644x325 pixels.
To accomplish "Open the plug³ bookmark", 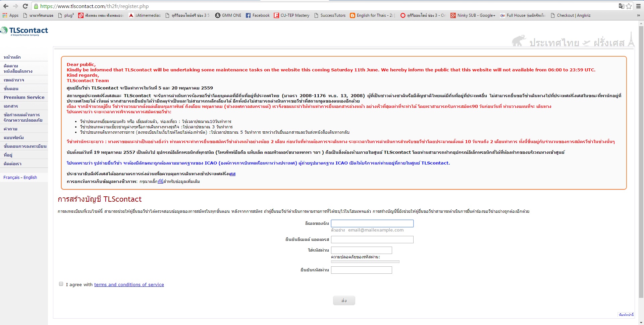I will [x=66, y=15].
